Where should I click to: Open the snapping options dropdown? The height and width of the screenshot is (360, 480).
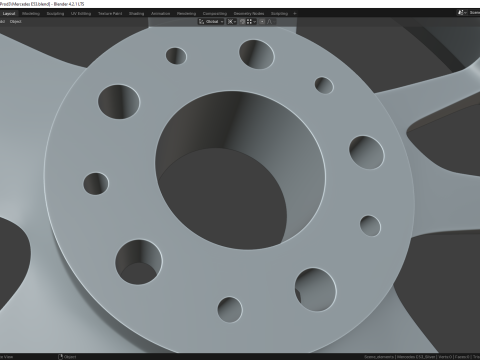(251, 22)
